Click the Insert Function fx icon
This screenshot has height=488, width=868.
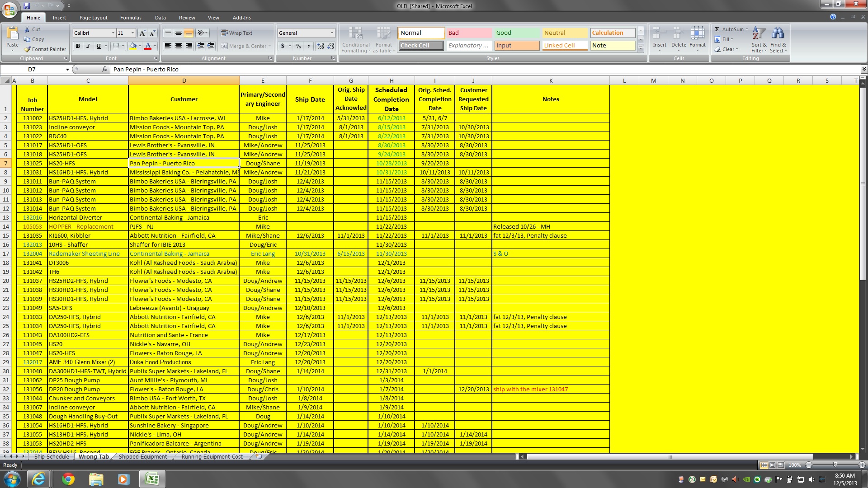click(x=104, y=69)
